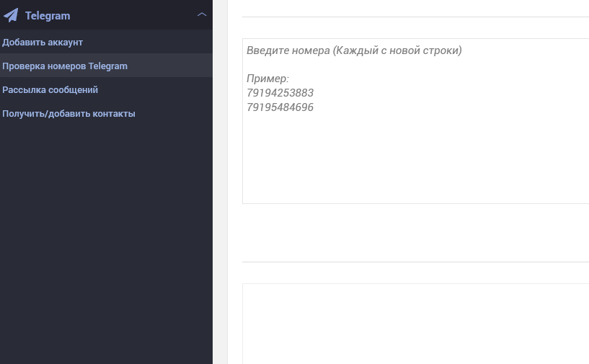Screen dimensions: 589x364
Task: Focus the phone numbers input textarea
Action: (x=415, y=121)
